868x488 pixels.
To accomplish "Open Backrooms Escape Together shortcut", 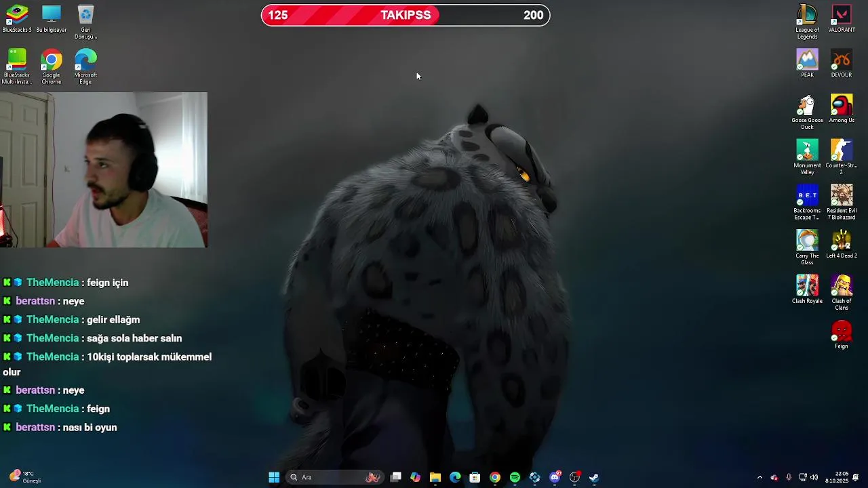I will pyautogui.click(x=807, y=202).
